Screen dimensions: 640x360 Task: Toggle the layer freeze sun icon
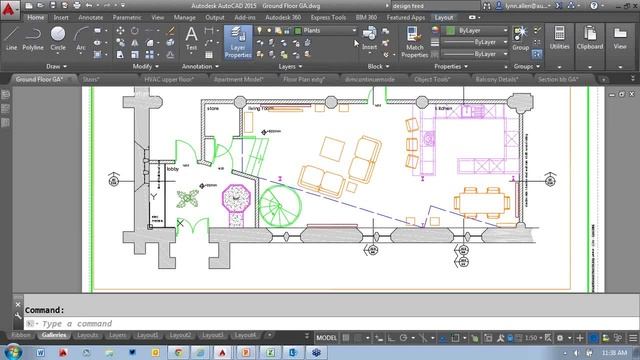click(x=269, y=31)
